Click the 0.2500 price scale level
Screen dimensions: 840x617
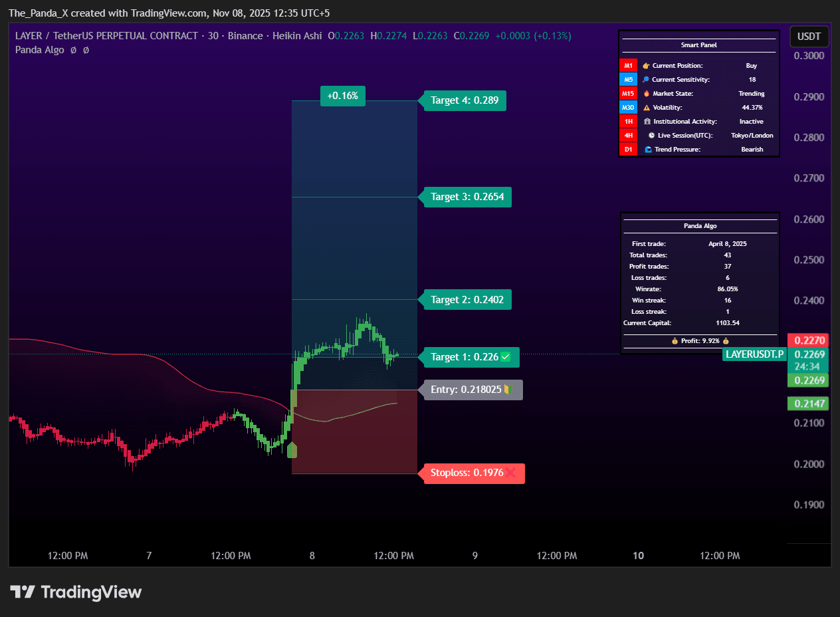click(x=809, y=260)
